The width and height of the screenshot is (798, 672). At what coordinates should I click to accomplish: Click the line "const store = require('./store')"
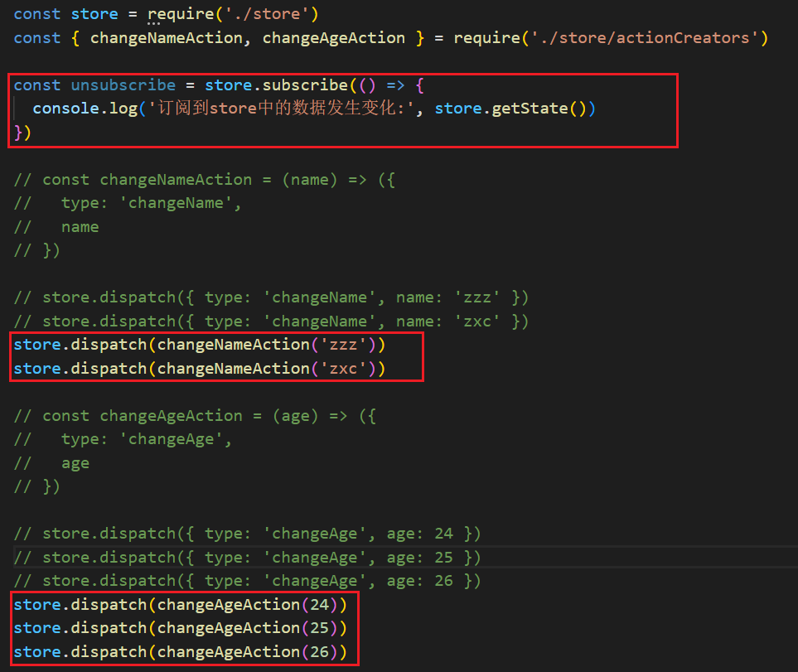[x=166, y=14]
